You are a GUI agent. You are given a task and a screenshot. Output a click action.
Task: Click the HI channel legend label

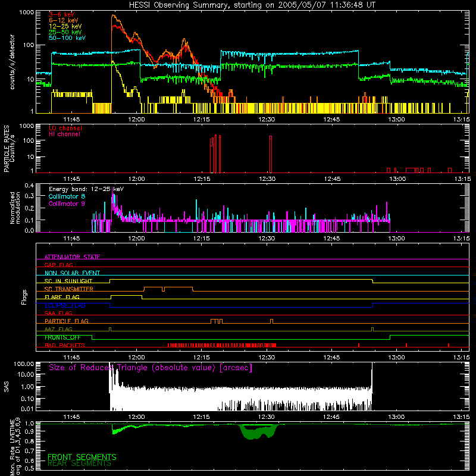64,134
